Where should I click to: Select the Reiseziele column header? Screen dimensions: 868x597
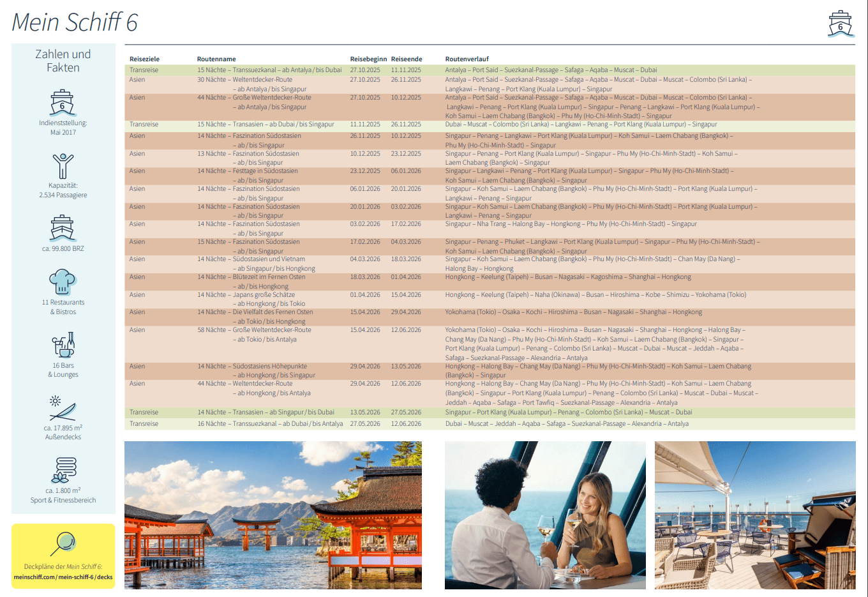pyautogui.click(x=144, y=59)
